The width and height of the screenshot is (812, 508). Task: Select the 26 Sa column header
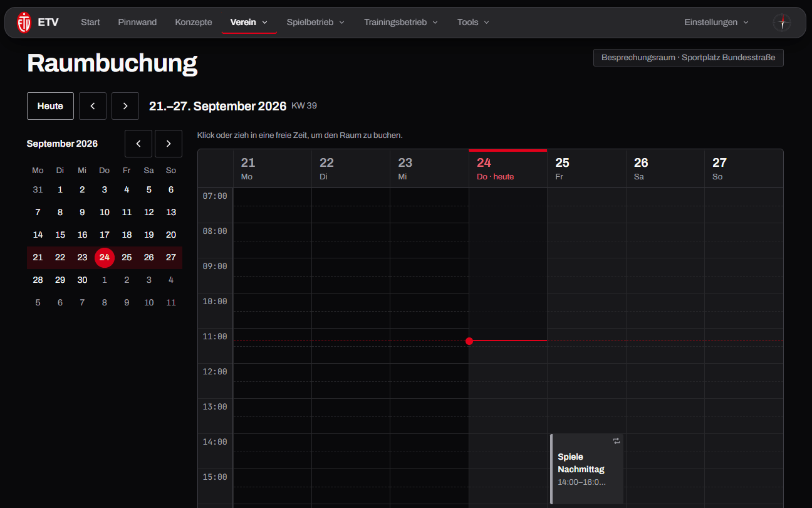pos(665,169)
